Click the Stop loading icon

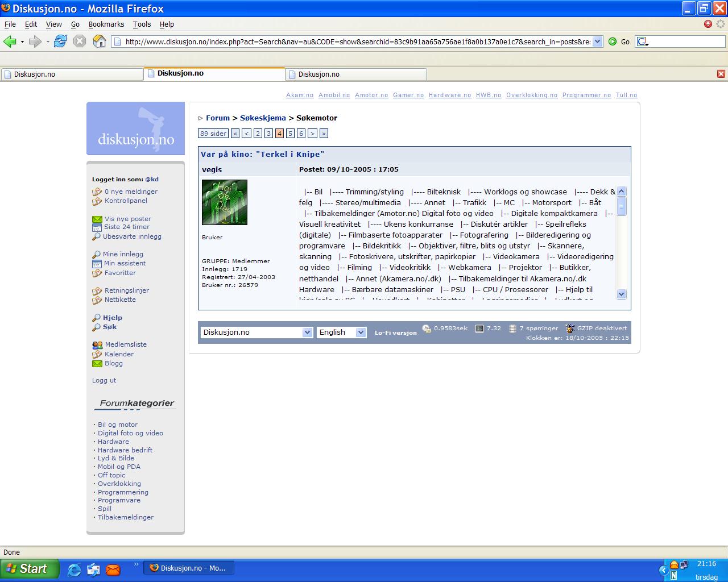(80, 41)
